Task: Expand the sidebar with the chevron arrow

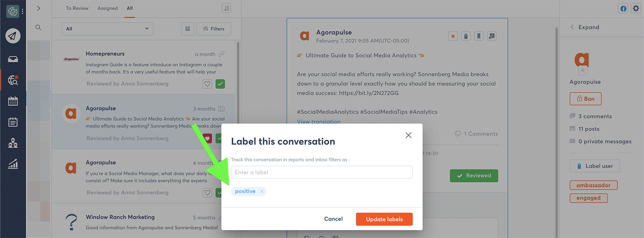Action: [39, 8]
